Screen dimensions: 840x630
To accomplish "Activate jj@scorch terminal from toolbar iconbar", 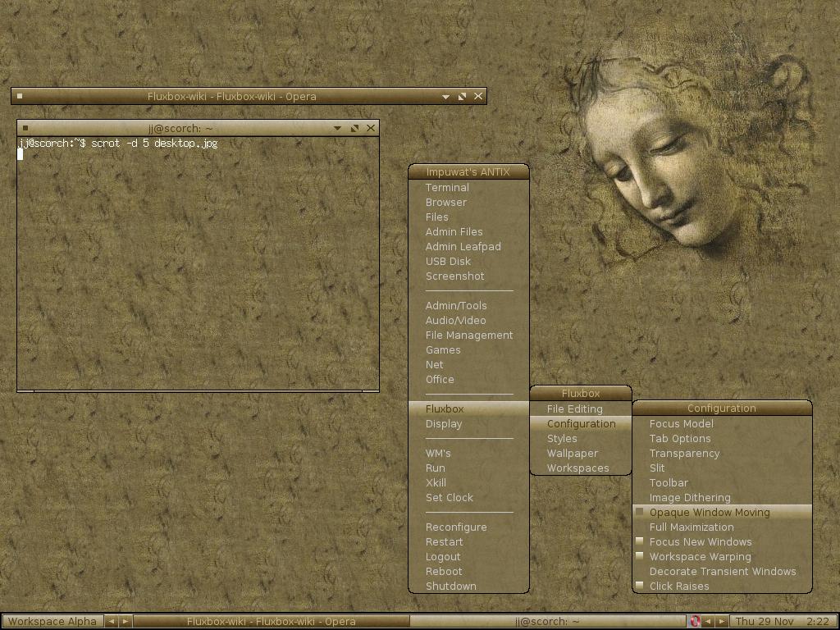I will [x=547, y=622].
